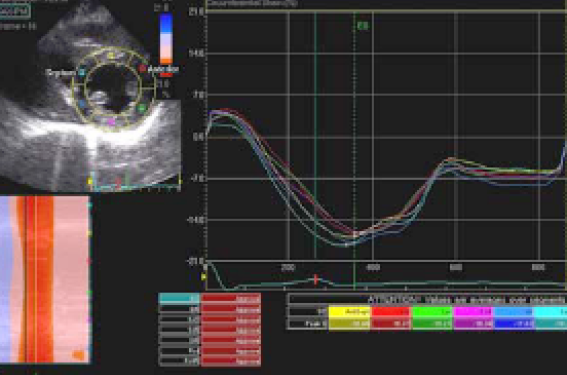Click the dark blue Peak value cell
This screenshot has width=567, height=375.
[x=514, y=324]
